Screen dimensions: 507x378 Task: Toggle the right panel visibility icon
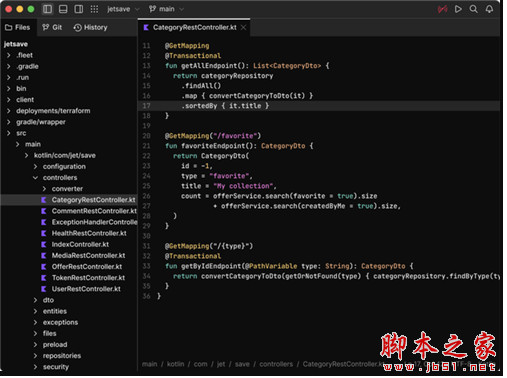79,9
